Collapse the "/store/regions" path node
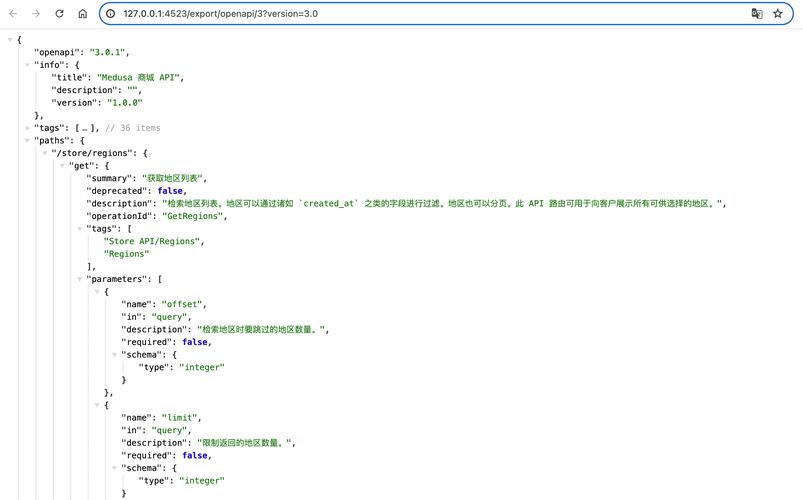Viewport: 803px width, 500px height. 45,153
